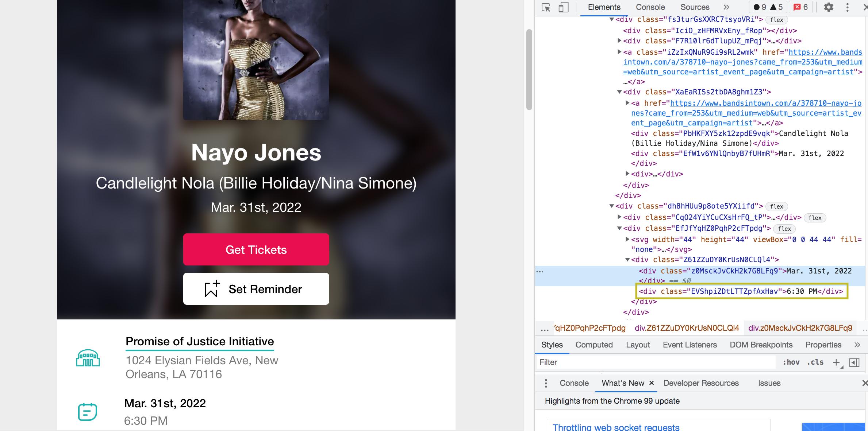Viewport: 868px width, 431px height.
Task: Toggle the :hov element state button
Action: tap(791, 362)
